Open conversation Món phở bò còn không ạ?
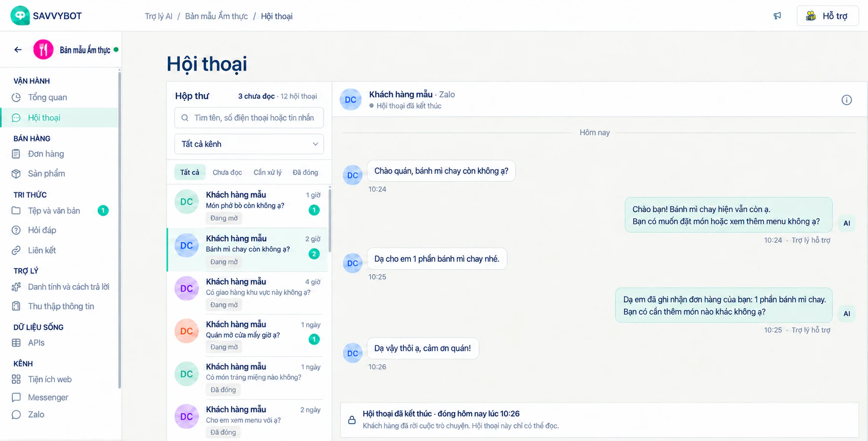Image resolution: width=868 pixels, height=441 pixels. coord(248,206)
